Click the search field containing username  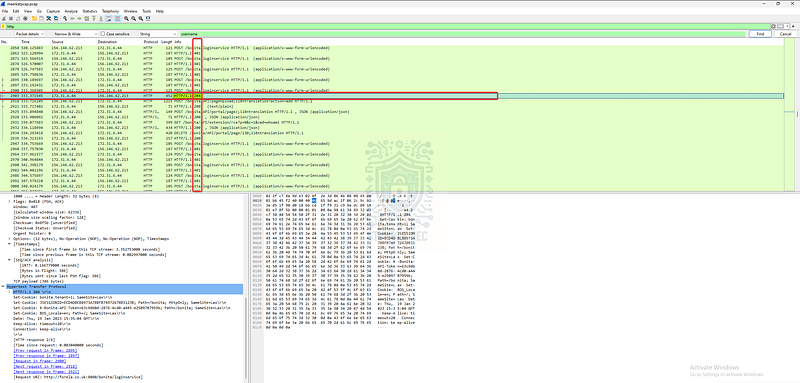[x=463, y=34]
